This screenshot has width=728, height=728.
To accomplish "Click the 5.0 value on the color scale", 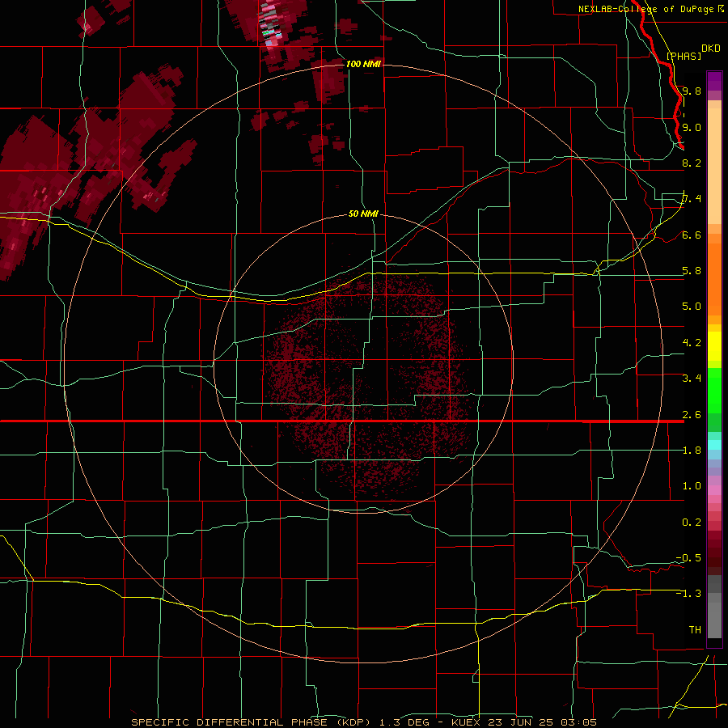I will click(x=692, y=307).
